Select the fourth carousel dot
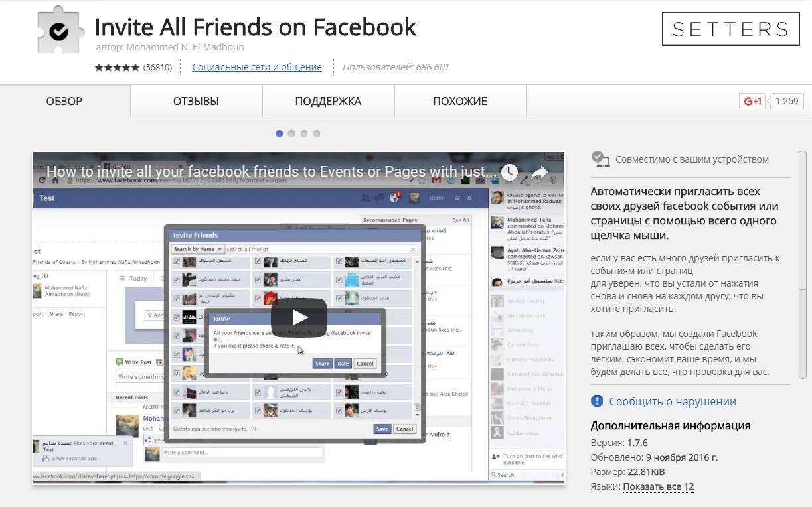 point(317,133)
